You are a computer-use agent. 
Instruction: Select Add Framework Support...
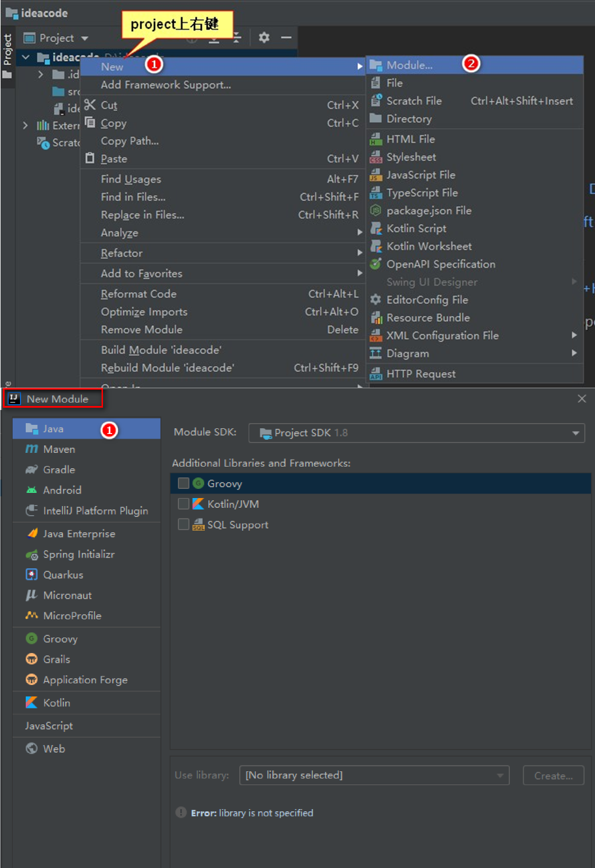[223, 85]
